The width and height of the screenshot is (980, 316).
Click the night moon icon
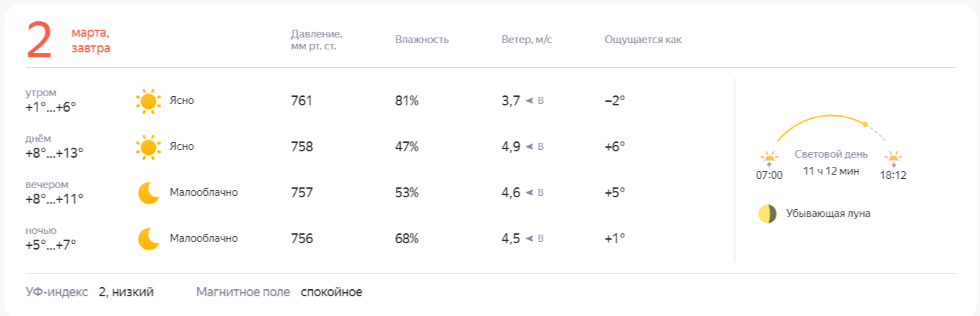click(x=148, y=238)
